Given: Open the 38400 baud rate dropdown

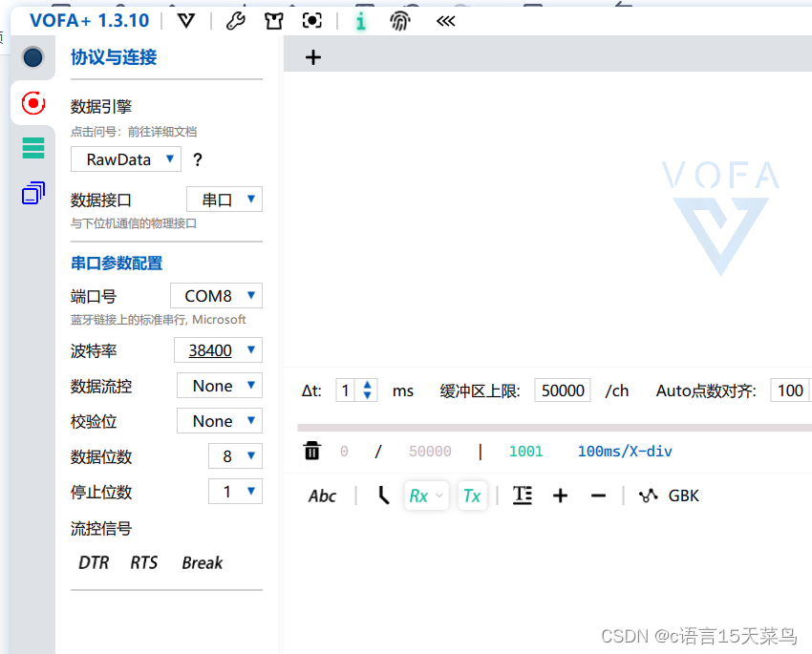Looking at the screenshot, I should pyautogui.click(x=218, y=350).
